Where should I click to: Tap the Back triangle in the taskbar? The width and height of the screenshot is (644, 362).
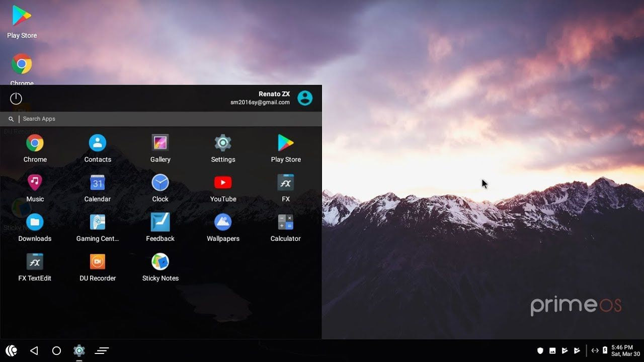pyautogui.click(x=34, y=350)
